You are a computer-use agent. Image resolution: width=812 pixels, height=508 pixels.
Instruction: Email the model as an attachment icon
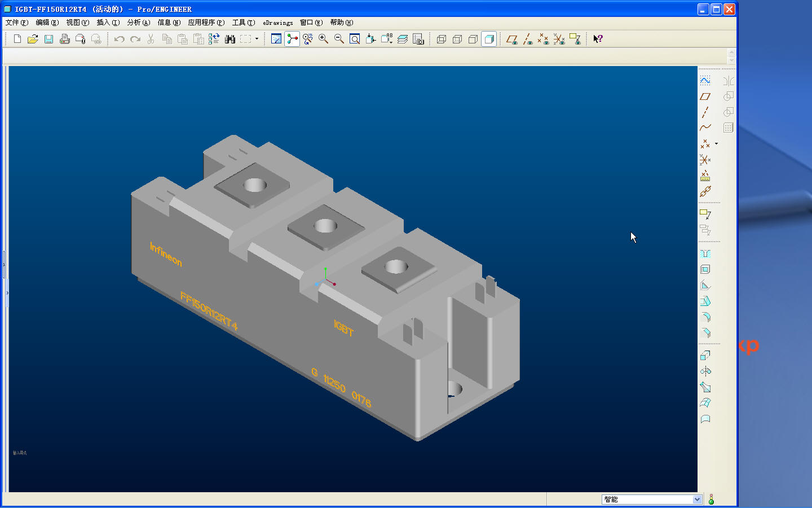[80, 39]
